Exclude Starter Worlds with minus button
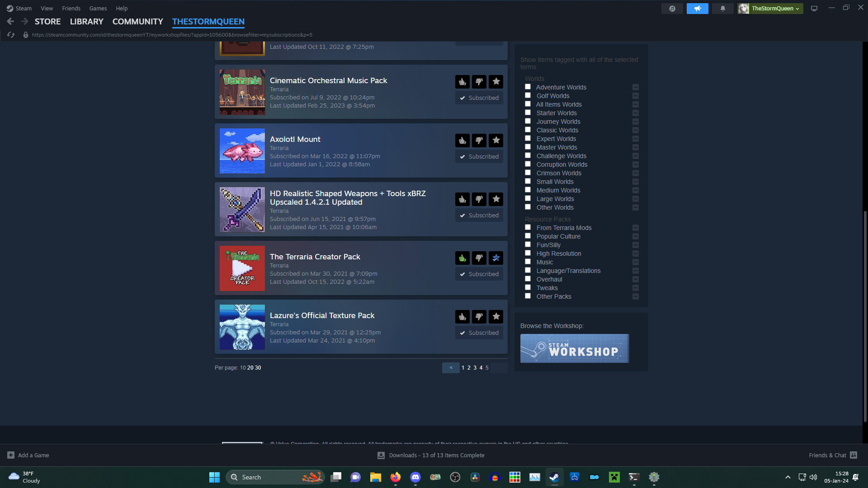Image resolution: width=868 pixels, height=488 pixels. click(635, 113)
